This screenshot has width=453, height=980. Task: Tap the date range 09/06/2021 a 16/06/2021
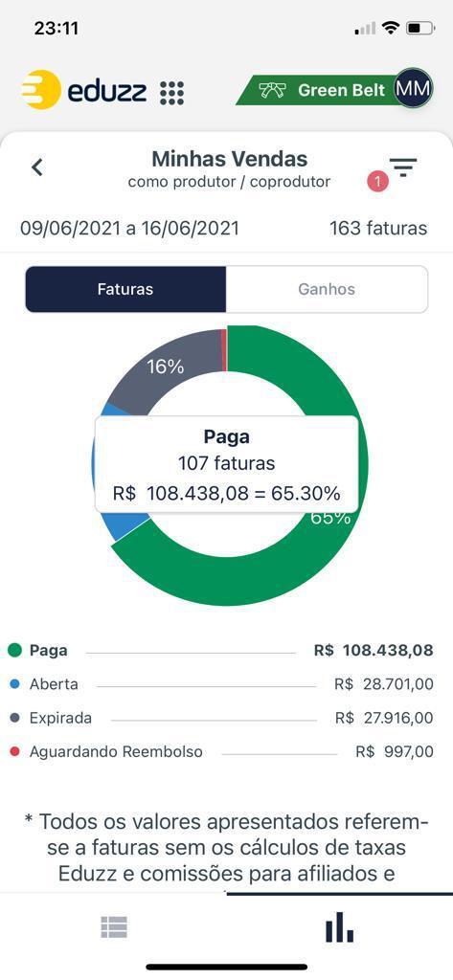[x=129, y=228]
